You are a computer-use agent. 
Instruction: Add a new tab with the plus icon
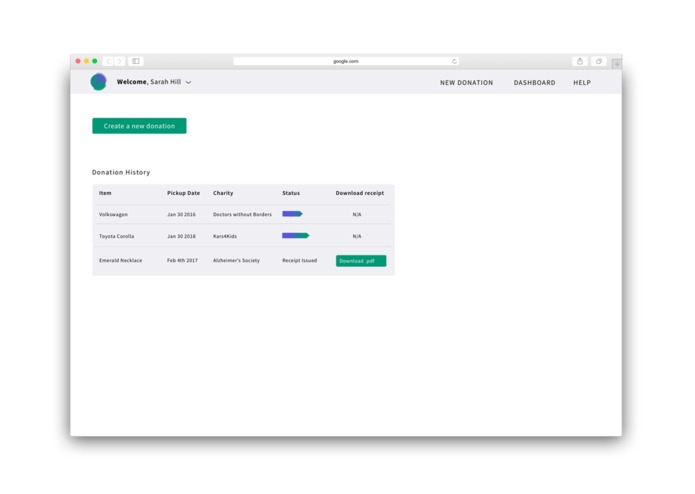pyautogui.click(x=617, y=64)
